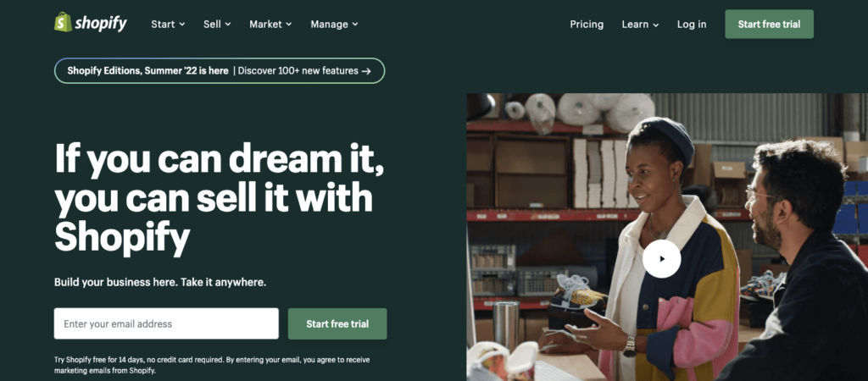The image size is (868, 381).
Task: Play the hero video with play button
Action: [661, 259]
